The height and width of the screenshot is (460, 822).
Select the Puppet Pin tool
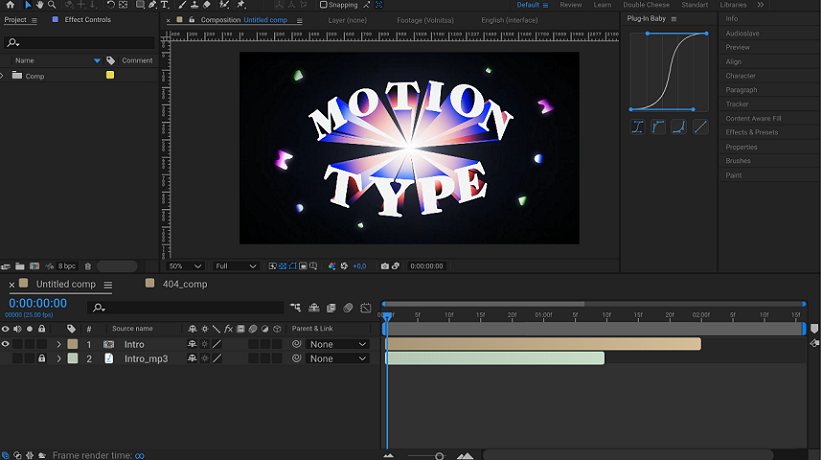(241, 5)
